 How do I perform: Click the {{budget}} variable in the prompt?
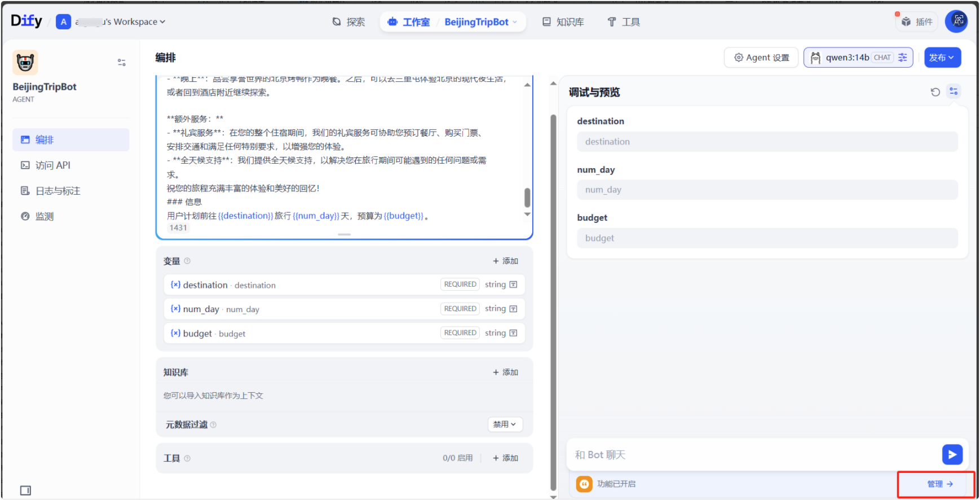(x=404, y=216)
